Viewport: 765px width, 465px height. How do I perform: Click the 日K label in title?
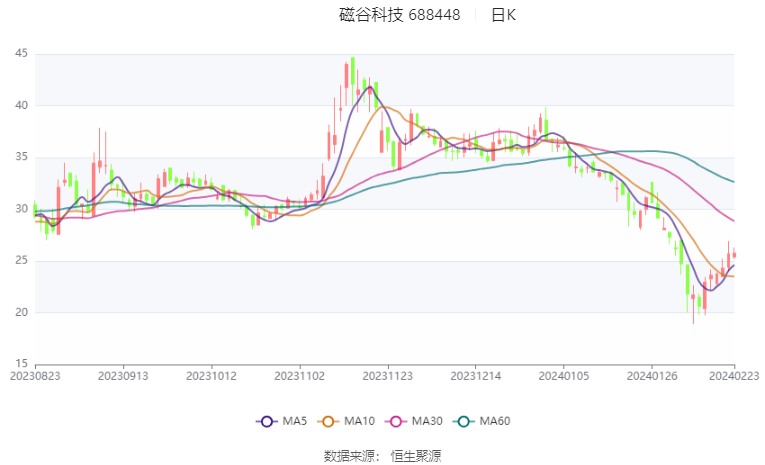pyautogui.click(x=503, y=15)
